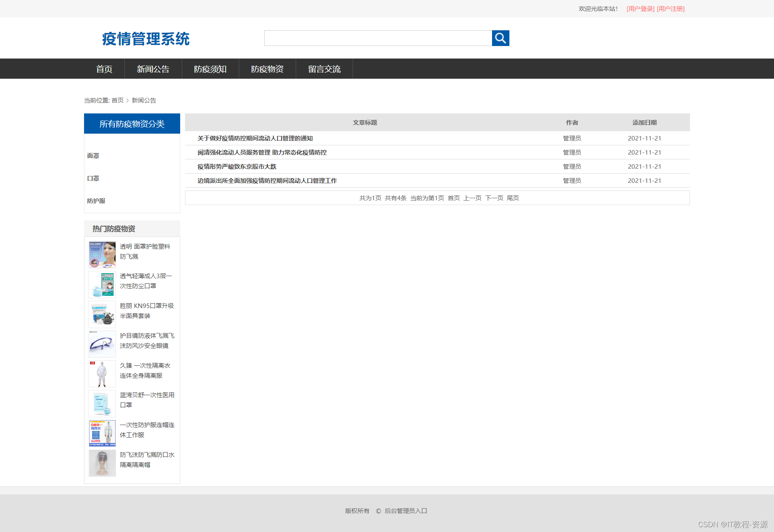The width and height of the screenshot is (774, 532).
Task: Click 首页 in the breadcrumb
Action: pyautogui.click(x=118, y=101)
